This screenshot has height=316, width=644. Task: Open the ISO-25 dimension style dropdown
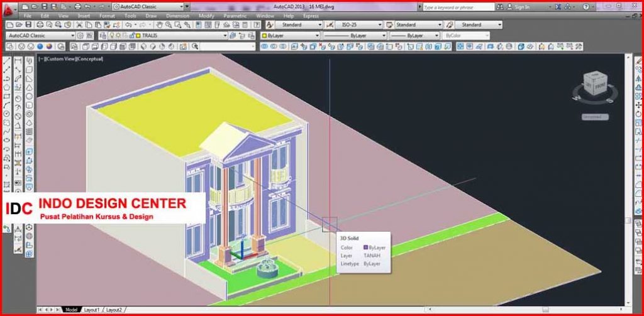pos(379,25)
